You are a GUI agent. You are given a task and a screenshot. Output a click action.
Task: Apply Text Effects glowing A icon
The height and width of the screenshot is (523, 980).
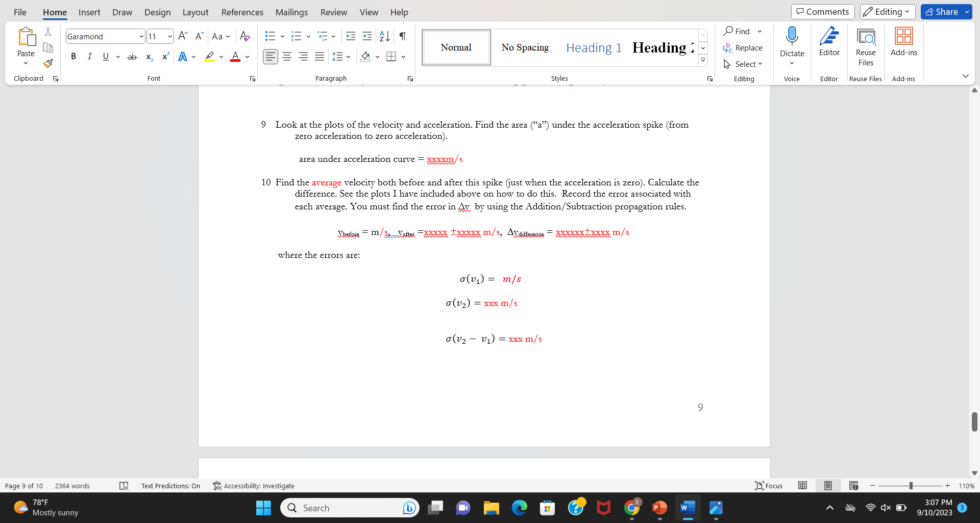click(183, 57)
